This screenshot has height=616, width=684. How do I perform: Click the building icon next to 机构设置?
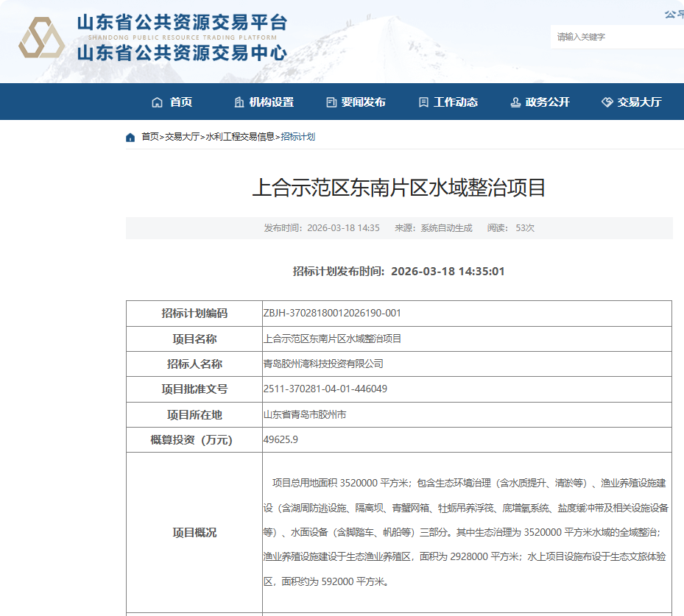(239, 102)
